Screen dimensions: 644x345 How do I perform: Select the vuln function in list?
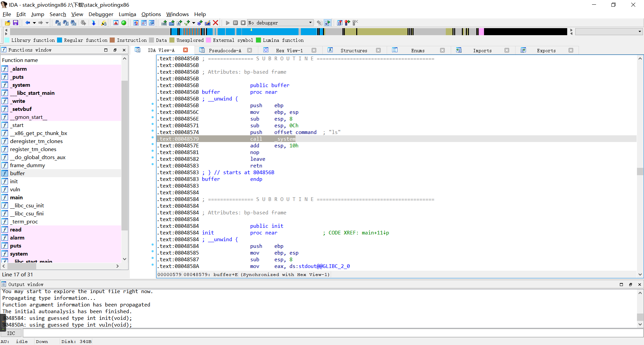[15, 190]
